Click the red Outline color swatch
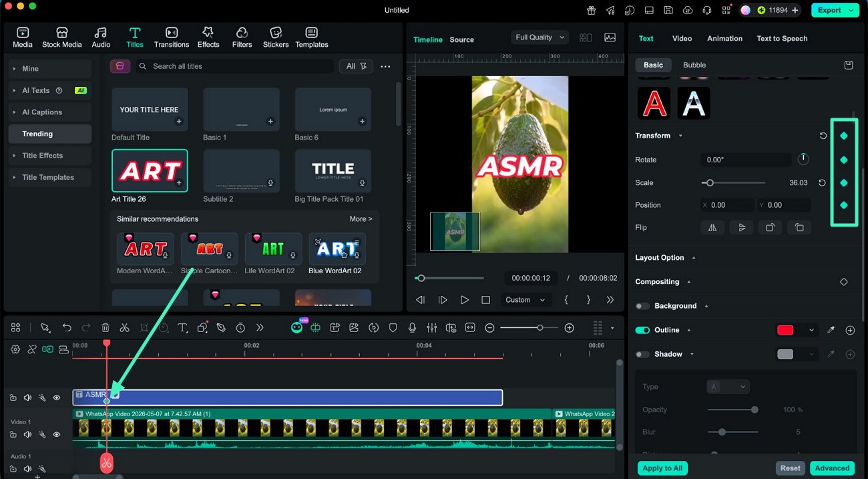 click(x=785, y=330)
